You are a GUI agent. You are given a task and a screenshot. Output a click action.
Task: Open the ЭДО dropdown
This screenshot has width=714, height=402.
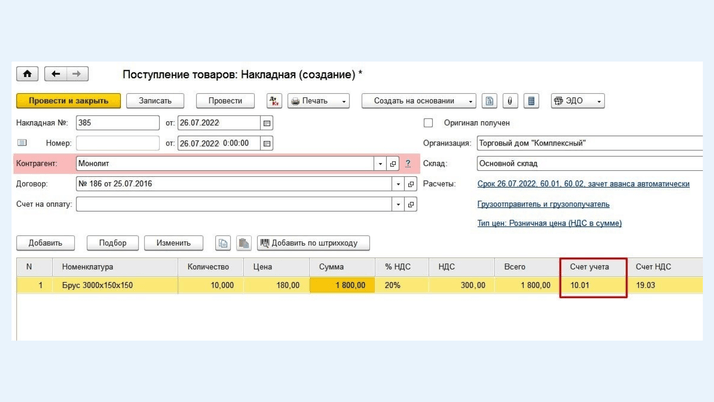578,101
